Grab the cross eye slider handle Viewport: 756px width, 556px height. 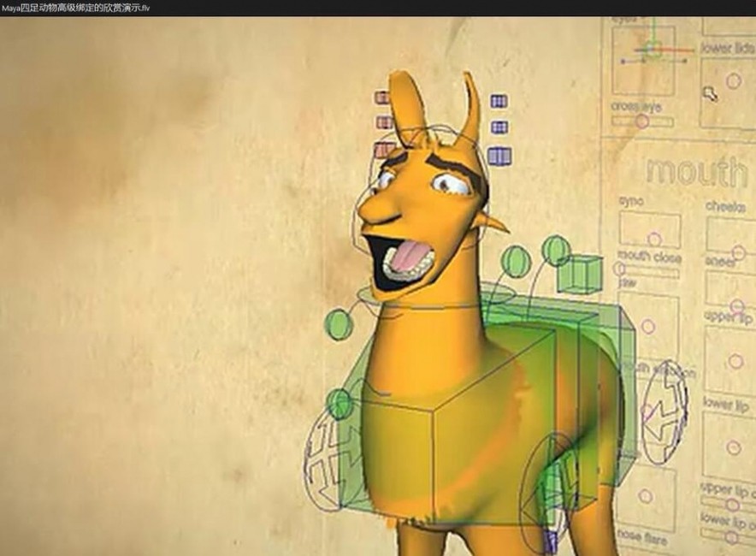point(642,121)
